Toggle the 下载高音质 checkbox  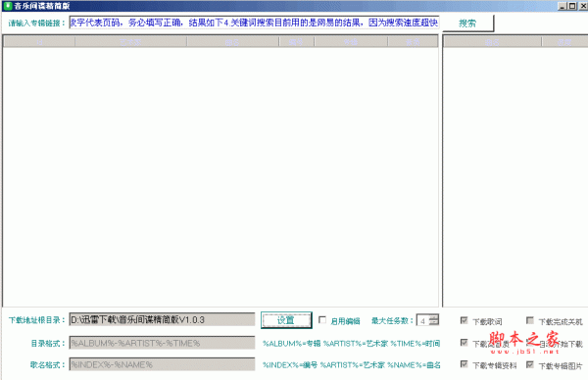pos(464,343)
